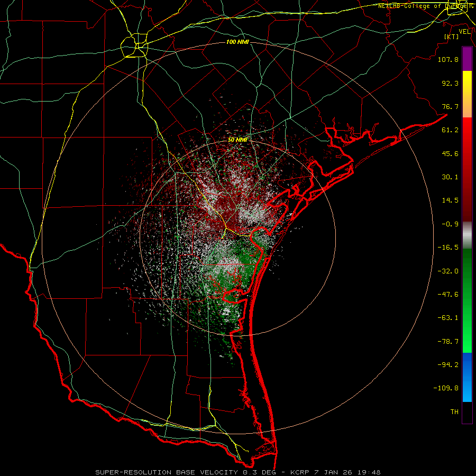Viewport: 476px width, 476px height.
Task: Click the gray near-zero segment of color bar
Action: click(x=467, y=235)
